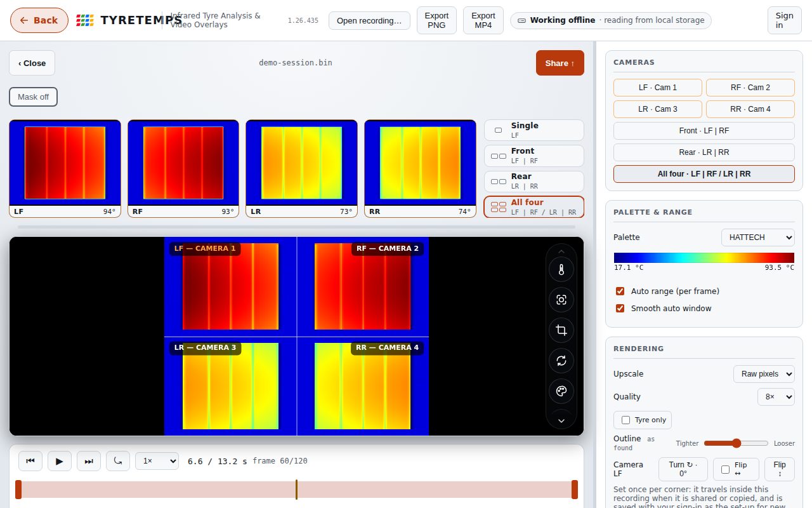
Task: Skip to the end of the recording
Action: tap(89, 461)
